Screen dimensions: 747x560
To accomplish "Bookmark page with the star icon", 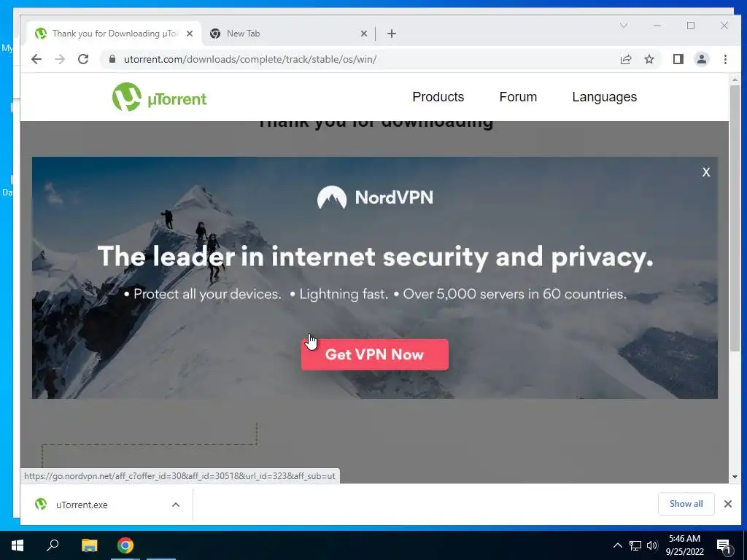I will pyautogui.click(x=649, y=59).
